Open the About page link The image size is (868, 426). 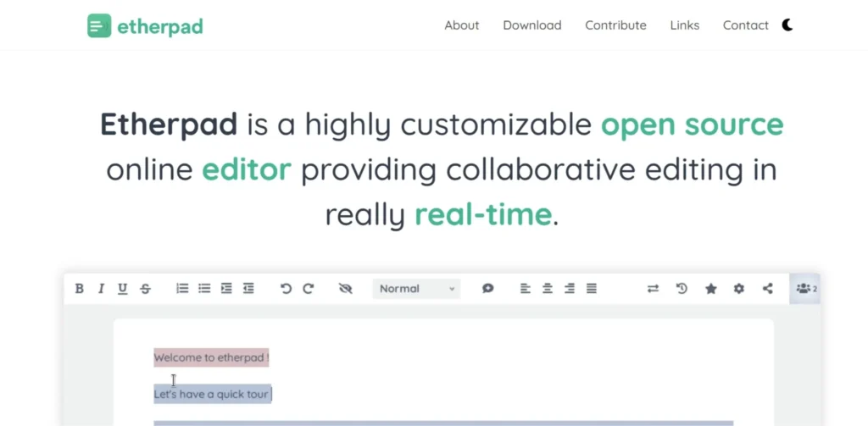click(462, 25)
